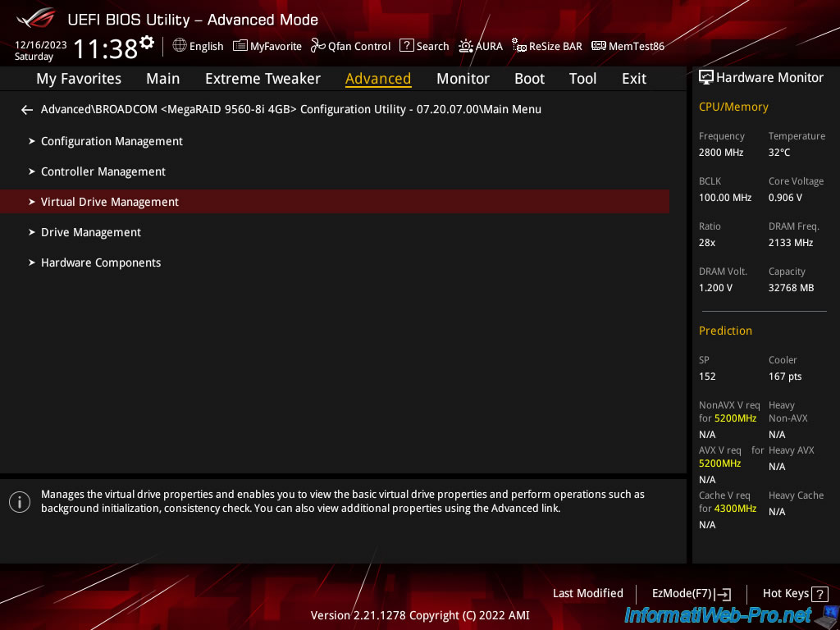Expand Hardware Components arrow
The height and width of the screenshot is (630, 840).
pos(32,262)
